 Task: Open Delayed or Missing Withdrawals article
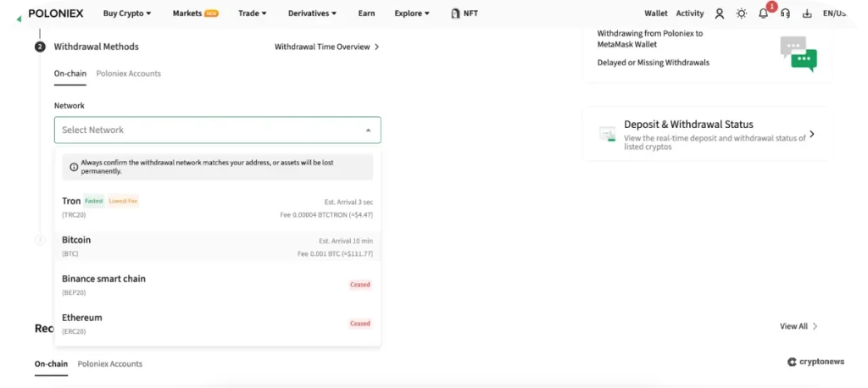(654, 63)
